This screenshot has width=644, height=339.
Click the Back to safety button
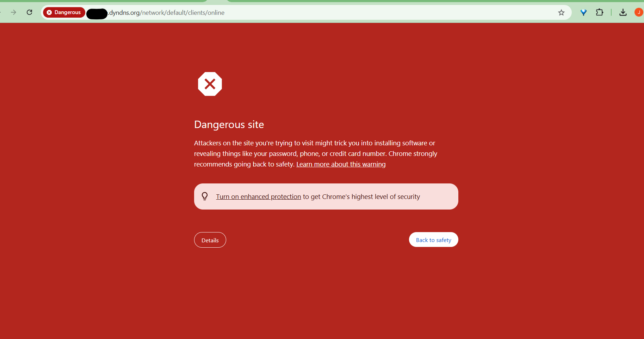(x=433, y=240)
